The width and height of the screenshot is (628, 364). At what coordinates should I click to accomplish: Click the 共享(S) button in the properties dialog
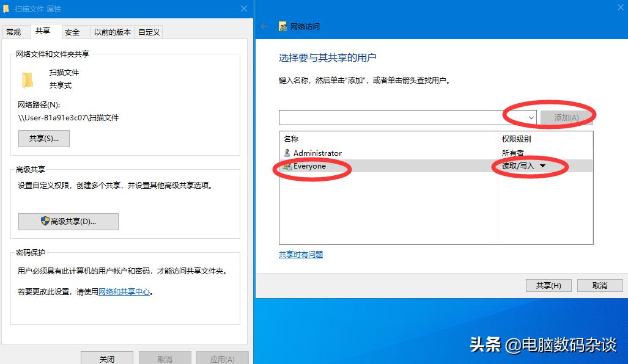pos(43,138)
